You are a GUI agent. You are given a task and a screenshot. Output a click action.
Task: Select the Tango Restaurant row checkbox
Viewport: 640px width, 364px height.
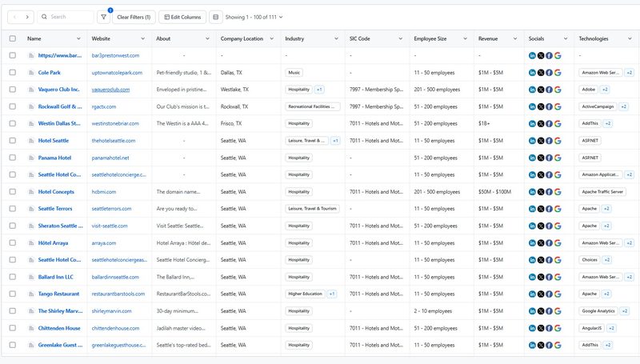[x=13, y=294]
